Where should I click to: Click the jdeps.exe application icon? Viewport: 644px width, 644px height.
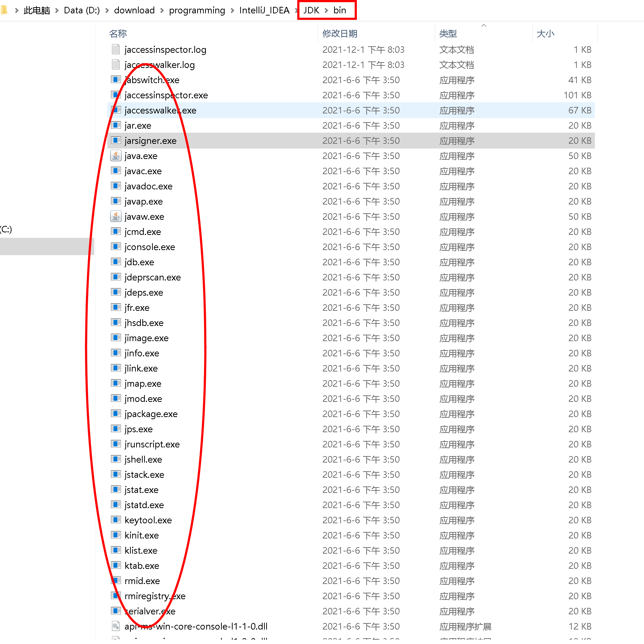tap(116, 292)
